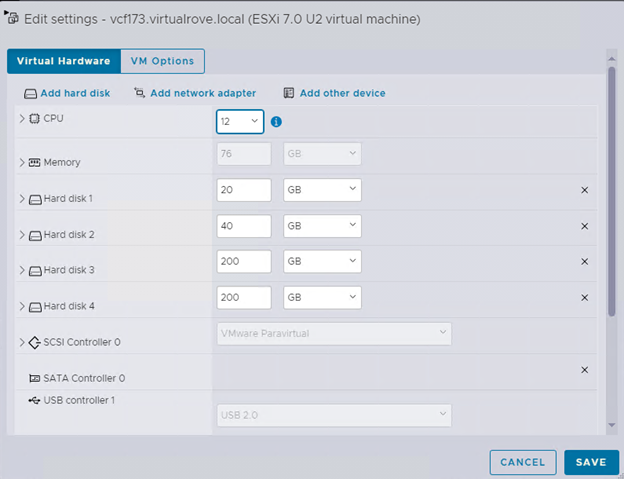The height and width of the screenshot is (479, 624).
Task: Open the VMware Paravirtual controller dropdown
Action: [x=334, y=333]
